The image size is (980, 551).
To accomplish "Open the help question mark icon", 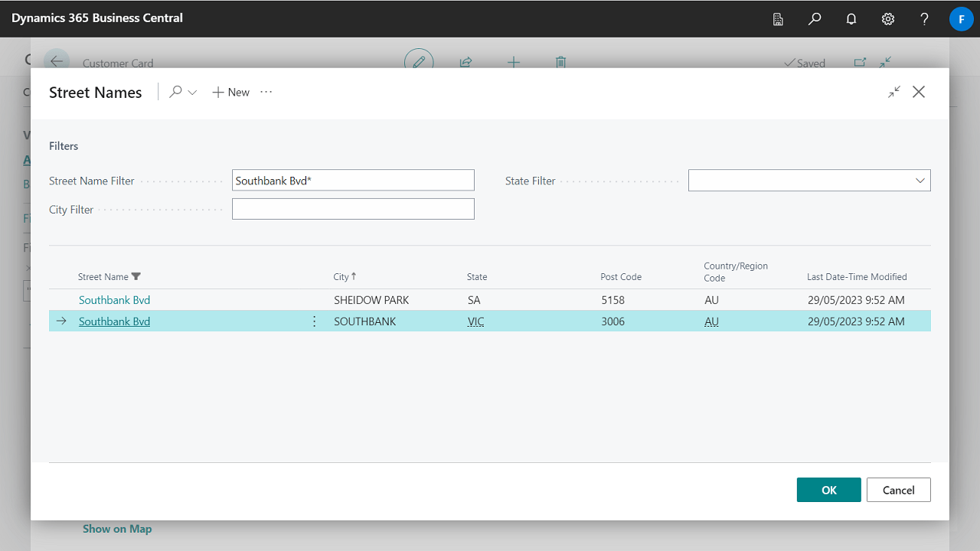I will coord(925,18).
